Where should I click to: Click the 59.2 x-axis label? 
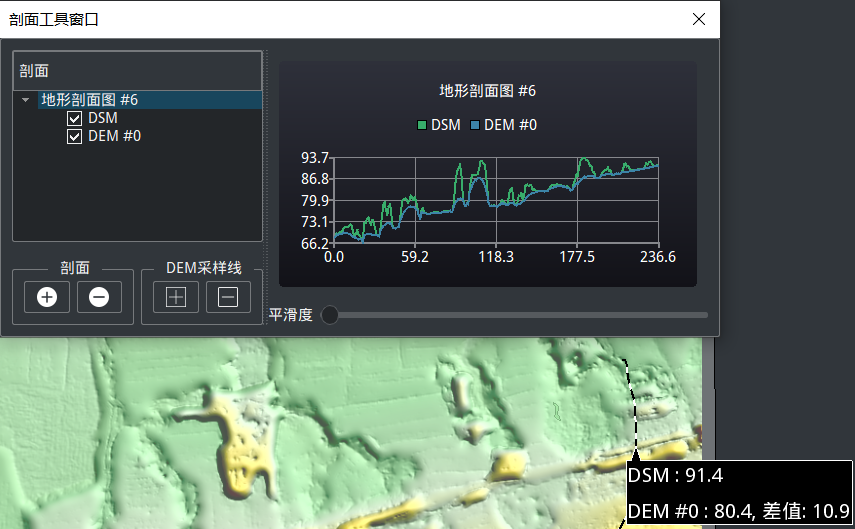pyautogui.click(x=415, y=257)
